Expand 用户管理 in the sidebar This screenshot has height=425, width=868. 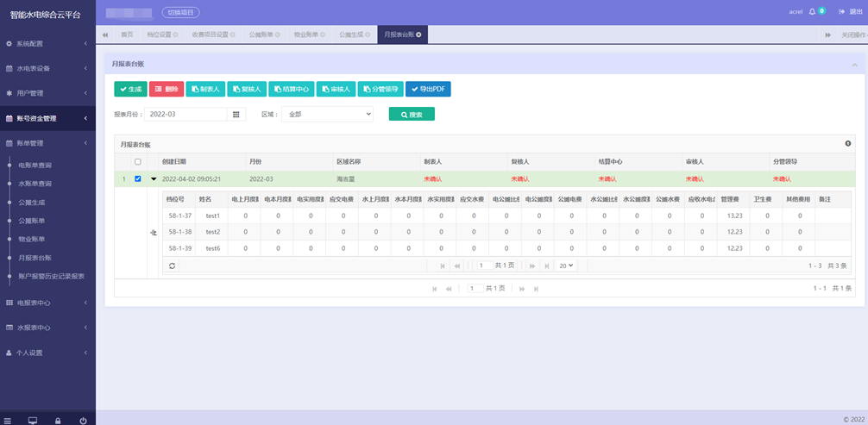tap(47, 93)
